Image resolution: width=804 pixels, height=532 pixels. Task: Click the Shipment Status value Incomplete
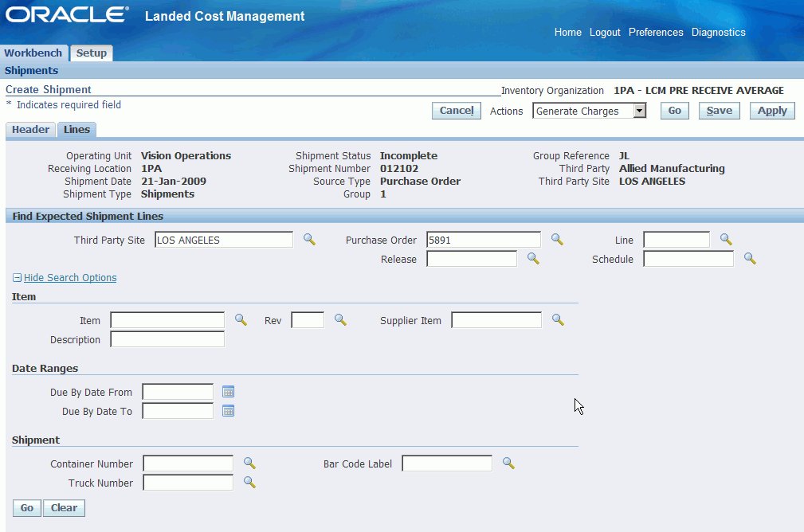point(409,156)
